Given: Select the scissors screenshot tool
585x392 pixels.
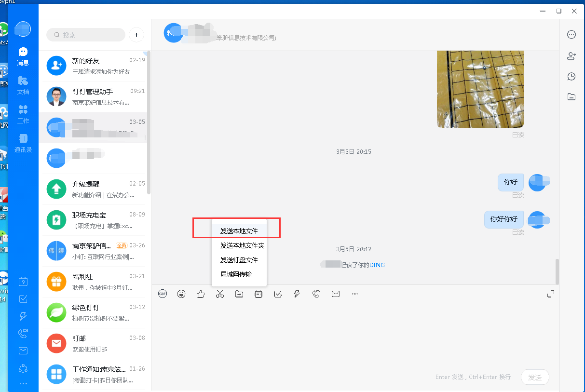Looking at the screenshot, I should pyautogui.click(x=220, y=294).
